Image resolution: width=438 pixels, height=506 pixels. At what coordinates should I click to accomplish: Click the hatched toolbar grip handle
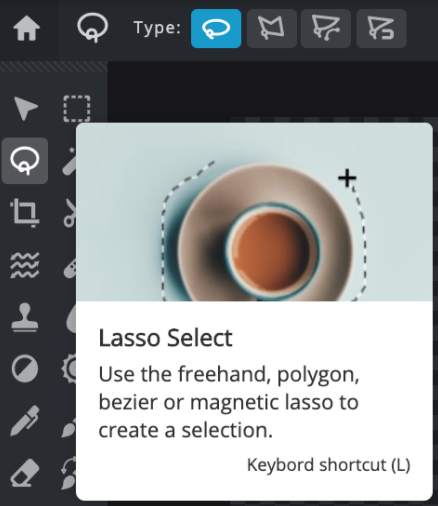[x=54, y=67]
